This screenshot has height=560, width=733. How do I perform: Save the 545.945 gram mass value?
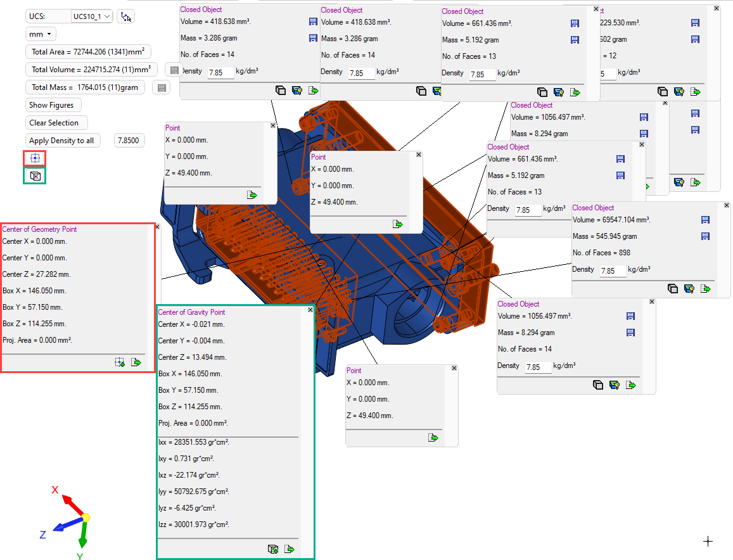704,236
